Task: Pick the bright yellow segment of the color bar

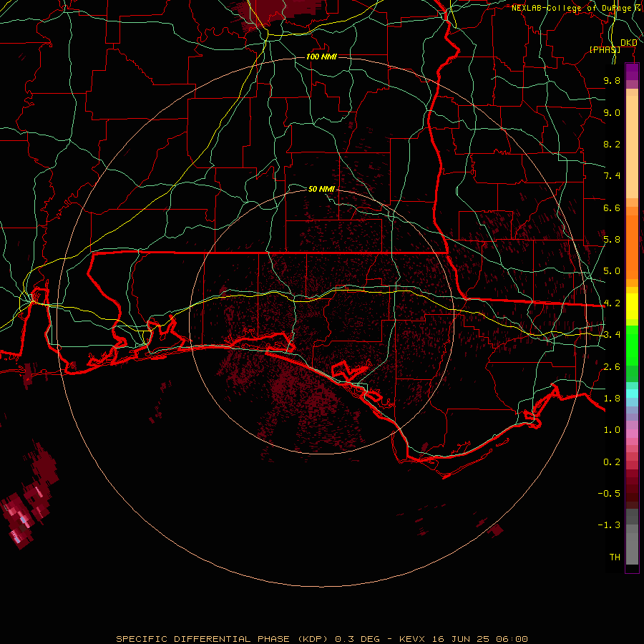Action: pos(632,306)
